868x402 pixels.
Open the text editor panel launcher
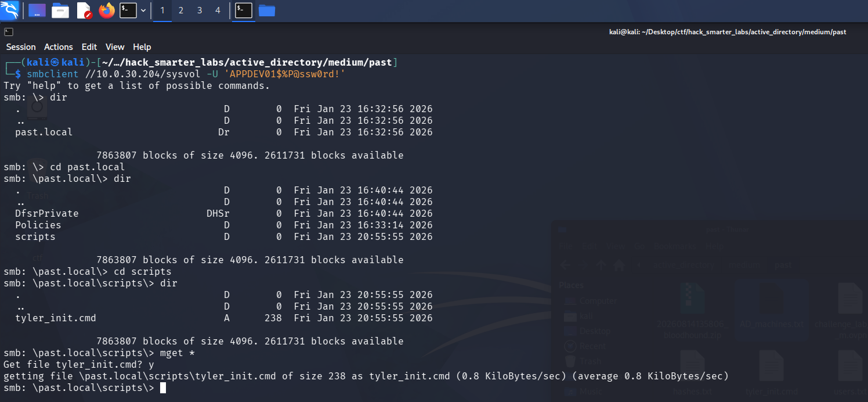point(84,10)
